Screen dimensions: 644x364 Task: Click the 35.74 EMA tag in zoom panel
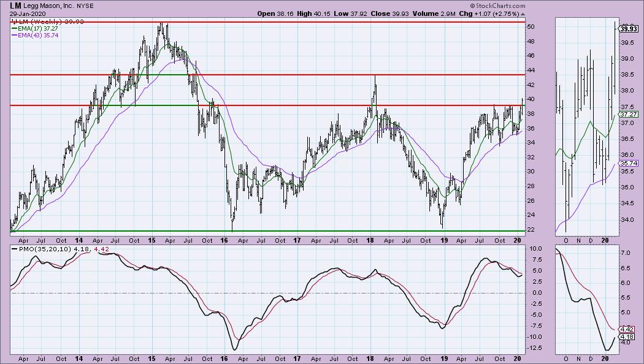[629, 164]
